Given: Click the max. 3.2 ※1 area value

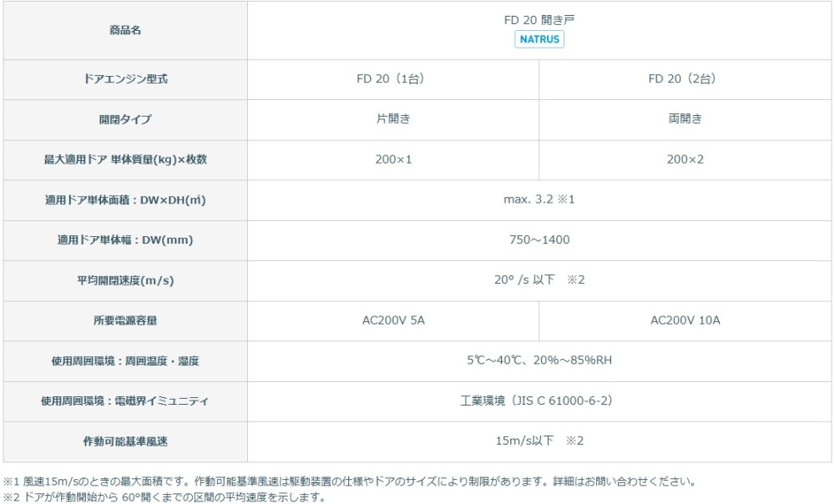Looking at the screenshot, I should 539,199.
